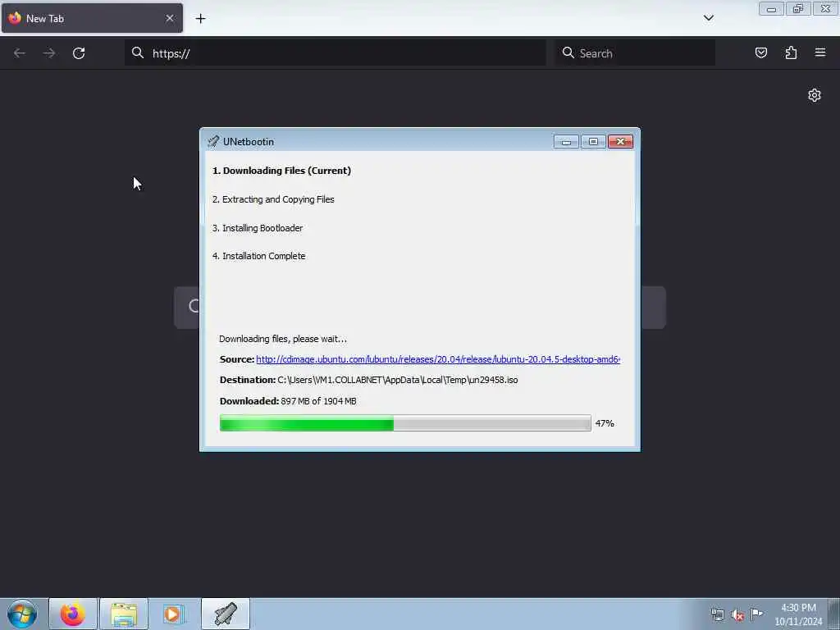
Task: Open the Firefox extensions puzzle icon
Action: [x=791, y=52]
